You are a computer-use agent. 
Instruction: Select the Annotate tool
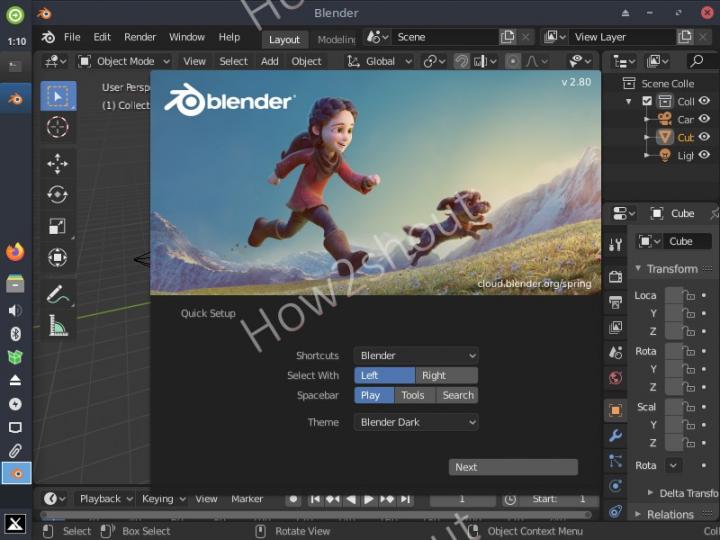58,294
